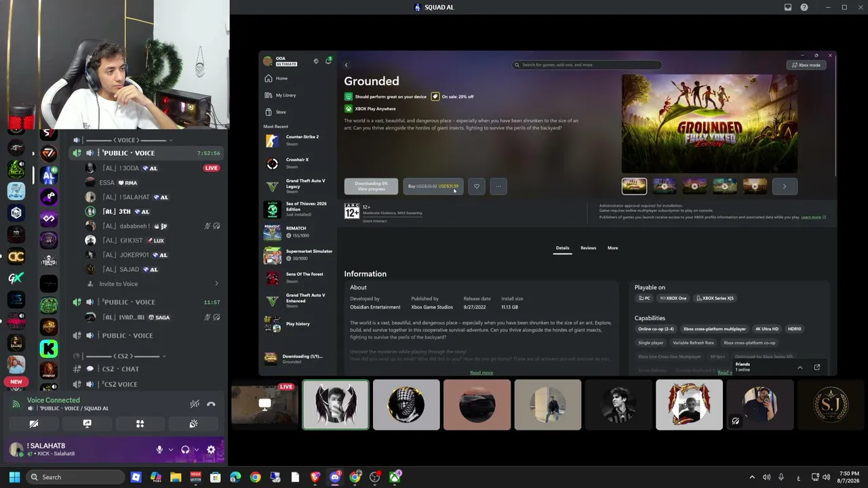868x488 pixels.
Task: Show next Grounded media thumbnails
Action: click(x=785, y=186)
